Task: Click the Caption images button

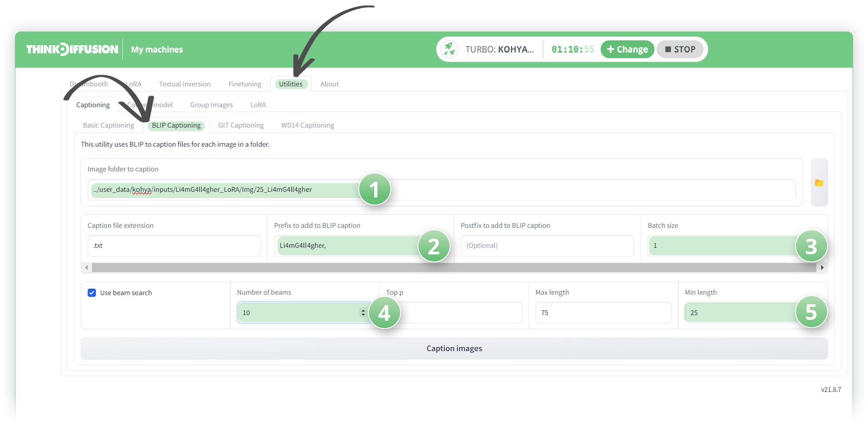Action: pos(454,348)
